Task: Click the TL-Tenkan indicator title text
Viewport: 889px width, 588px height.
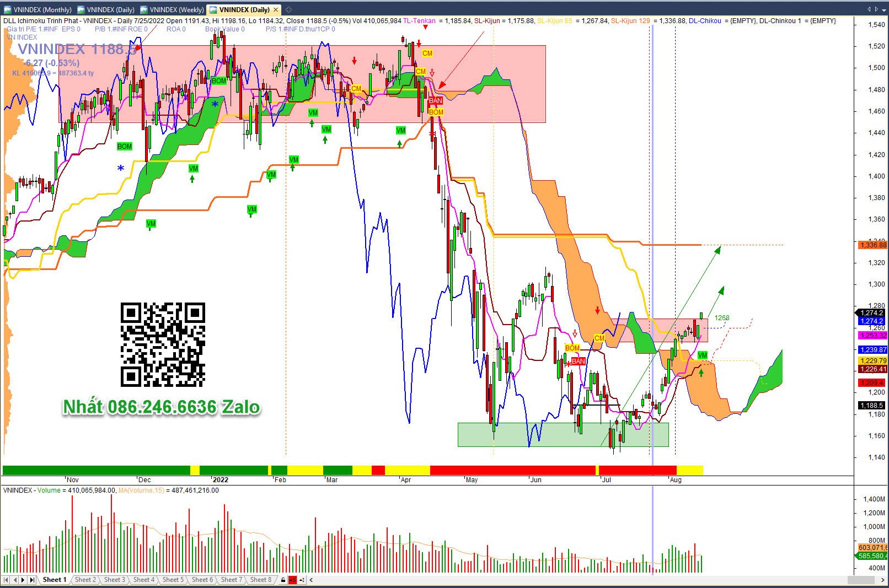Action: click(419, 21)
